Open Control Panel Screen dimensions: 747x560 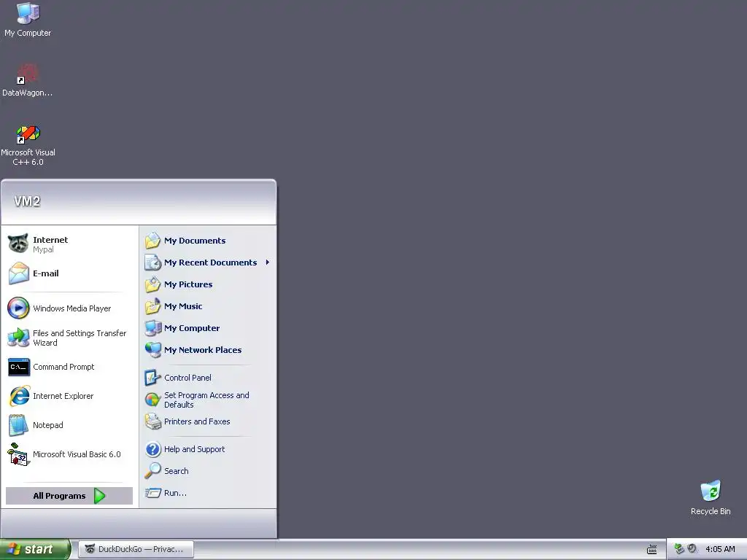[x=208, y=378]
